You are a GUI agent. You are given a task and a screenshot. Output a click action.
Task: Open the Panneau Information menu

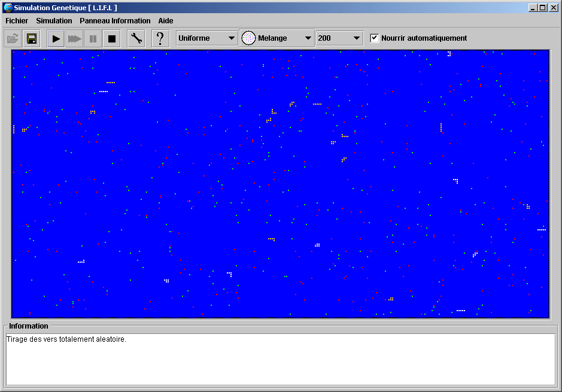tap(115, 21)
